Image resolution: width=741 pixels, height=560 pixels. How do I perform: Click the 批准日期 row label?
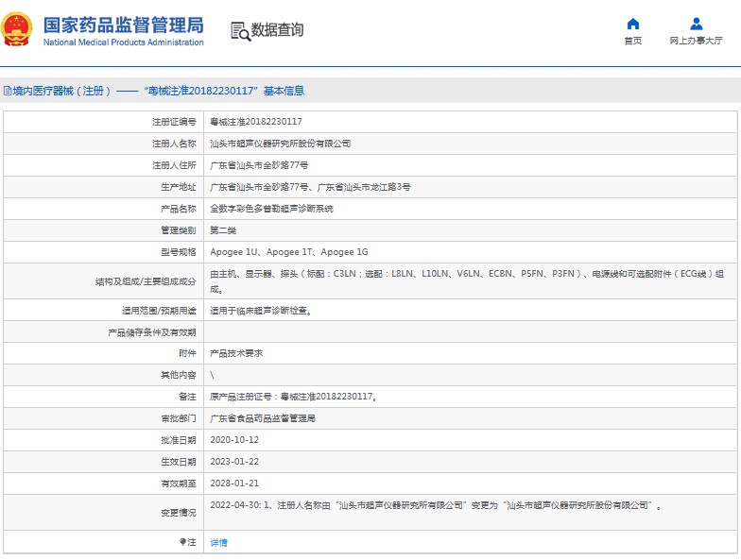[178, 440]
